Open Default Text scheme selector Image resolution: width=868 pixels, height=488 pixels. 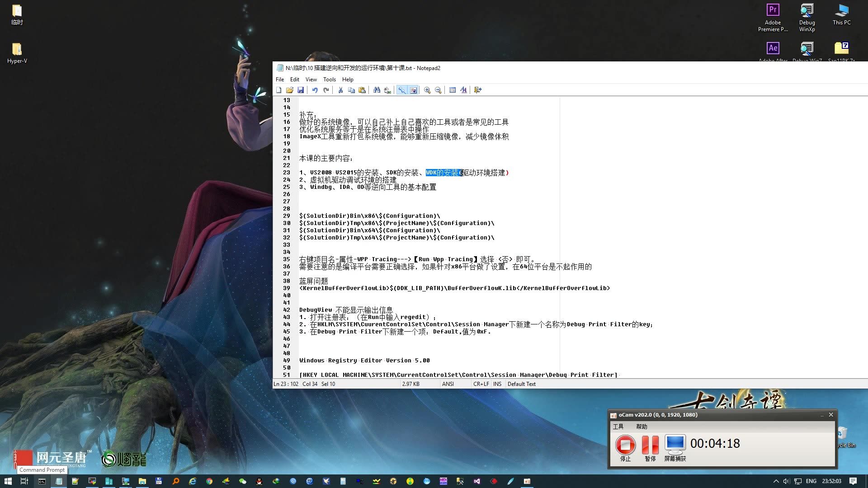(x=521, y=384)
